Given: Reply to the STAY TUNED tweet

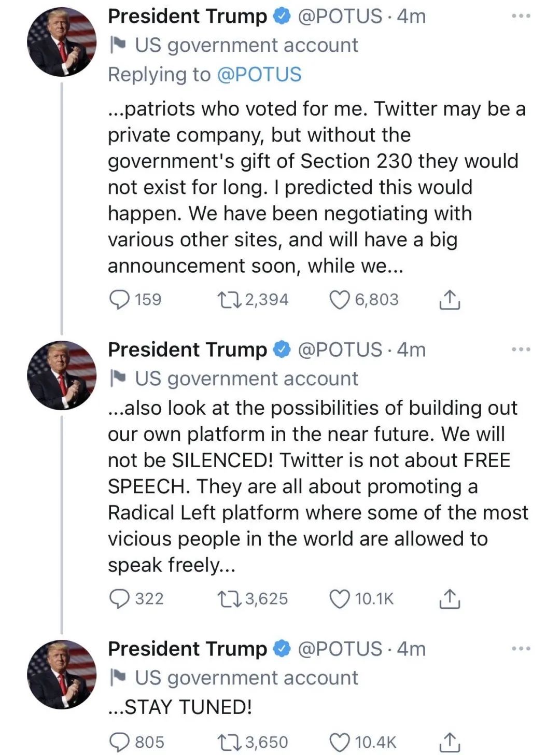Looking at the screenshot, I should [x=120, y=742].
